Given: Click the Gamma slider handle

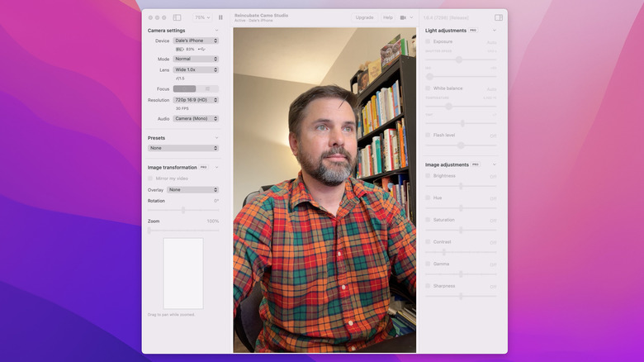Looking at the screenshot, I should click(461, 274).
